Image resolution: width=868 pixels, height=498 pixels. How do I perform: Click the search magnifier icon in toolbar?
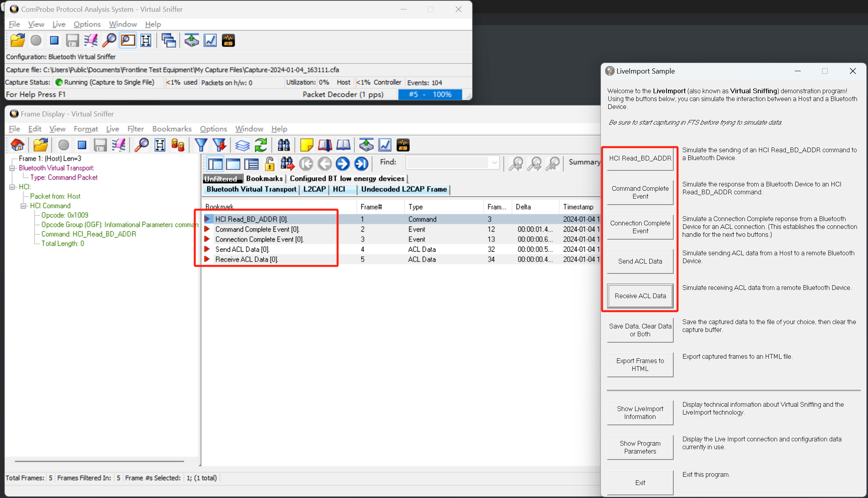tap(109, 40)
